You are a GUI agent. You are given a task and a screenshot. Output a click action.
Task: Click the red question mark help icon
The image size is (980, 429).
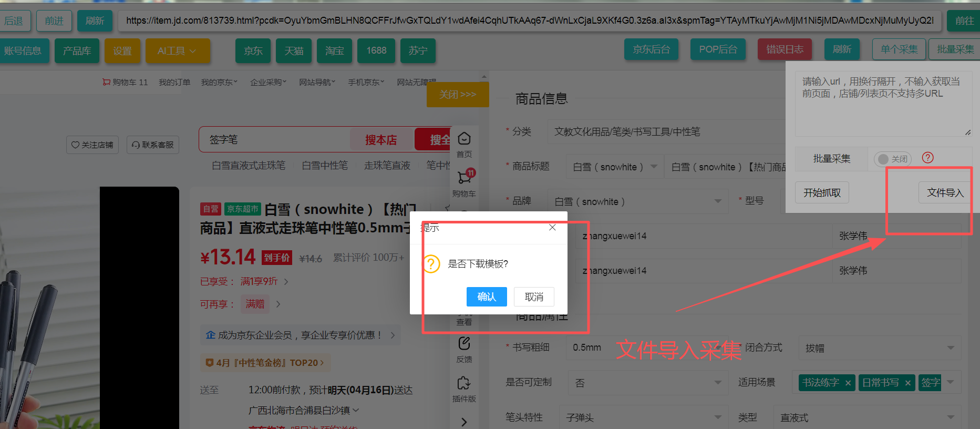pos(928,158)
